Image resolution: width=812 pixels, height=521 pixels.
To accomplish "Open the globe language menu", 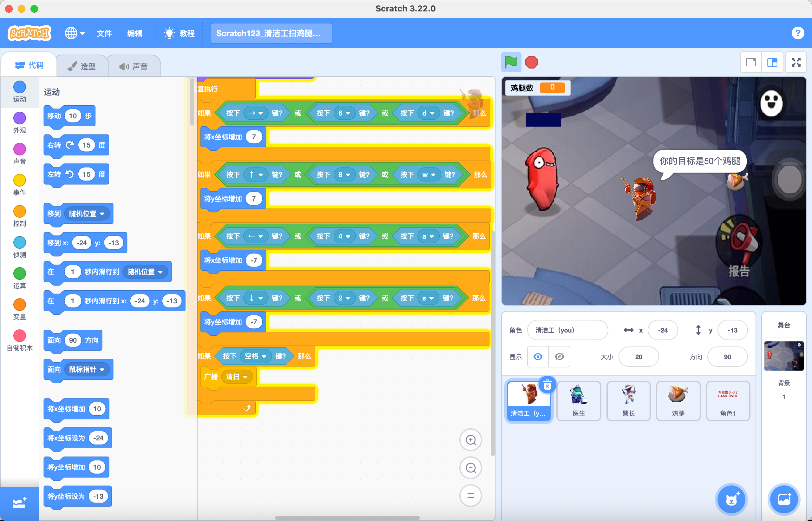I will point(75,33).
